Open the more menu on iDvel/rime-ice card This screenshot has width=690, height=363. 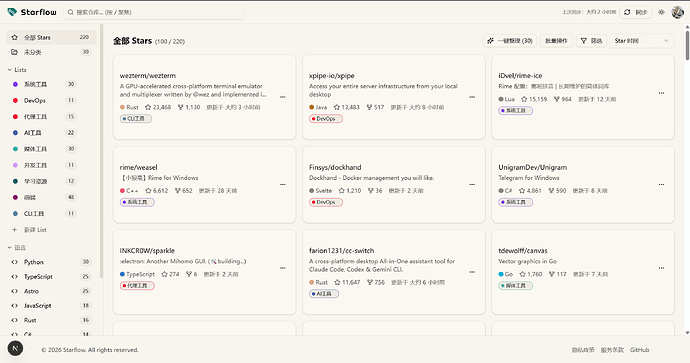point(661,93)
